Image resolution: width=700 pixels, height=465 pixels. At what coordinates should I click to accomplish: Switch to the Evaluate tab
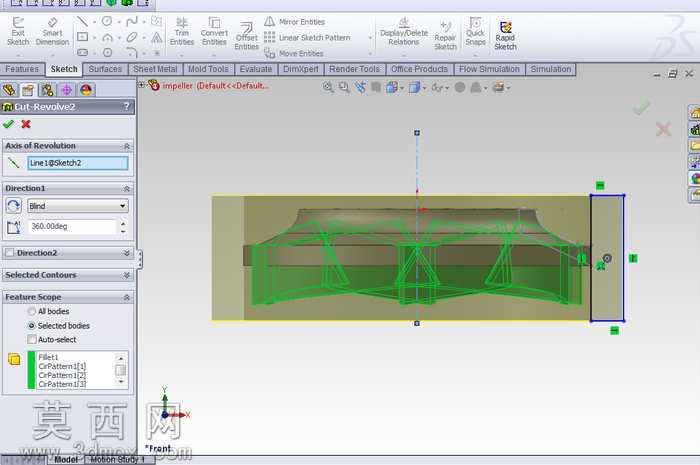256,69
